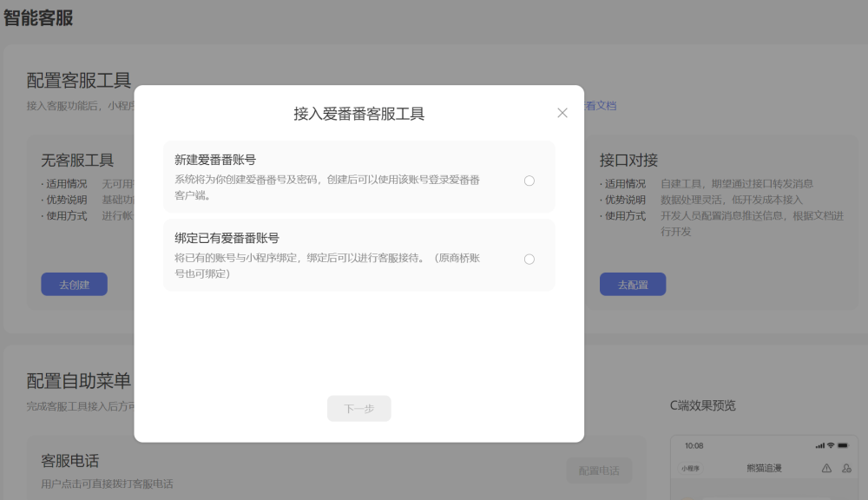Click the wifi icon in phone preview

pos(831,445)
